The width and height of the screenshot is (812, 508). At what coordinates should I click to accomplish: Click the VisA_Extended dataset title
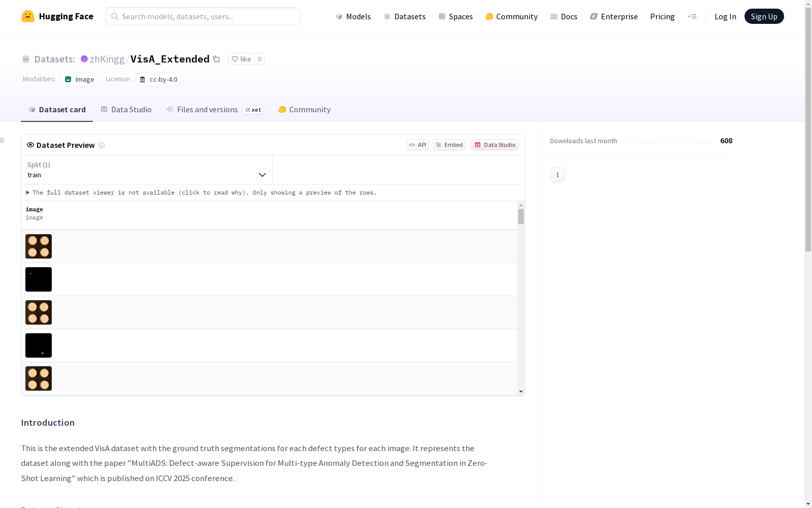click(x=170, y=59)
